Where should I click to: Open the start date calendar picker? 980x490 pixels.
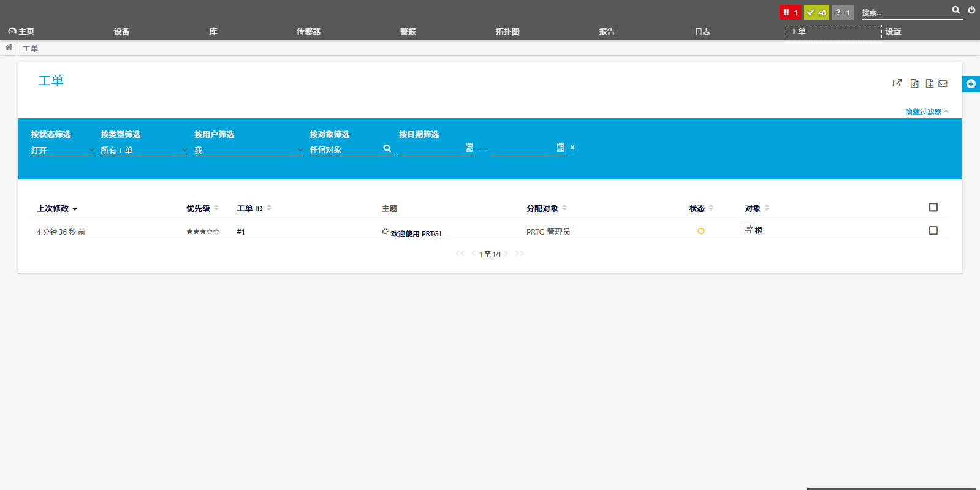[x=469, y=148]
